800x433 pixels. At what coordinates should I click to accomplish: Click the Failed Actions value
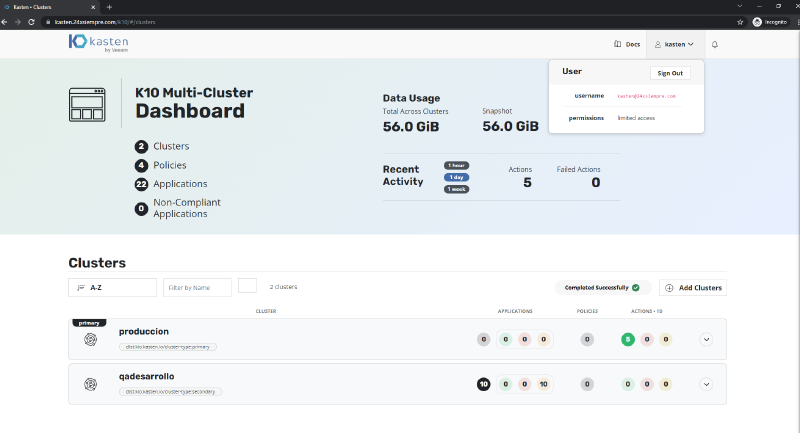pos(595,183)
